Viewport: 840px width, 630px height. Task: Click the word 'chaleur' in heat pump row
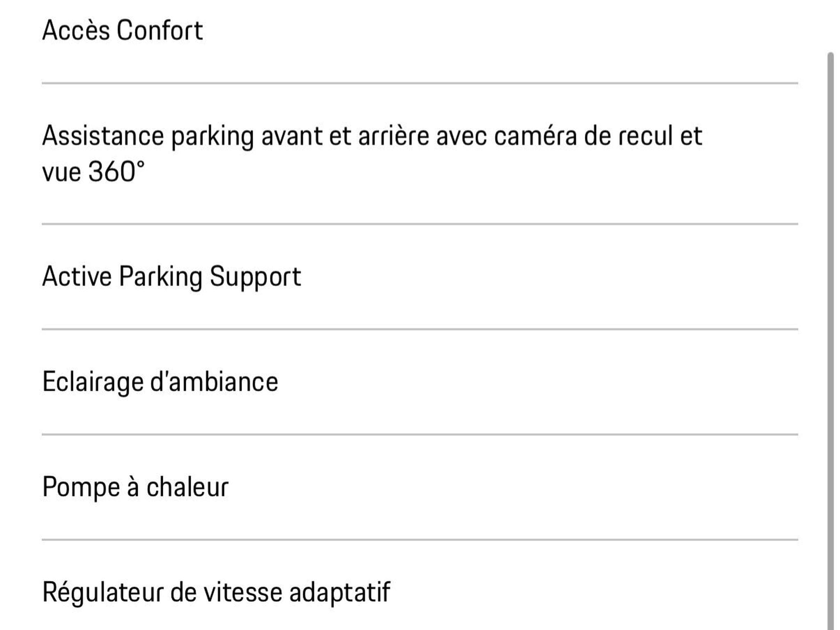(187, 487)
